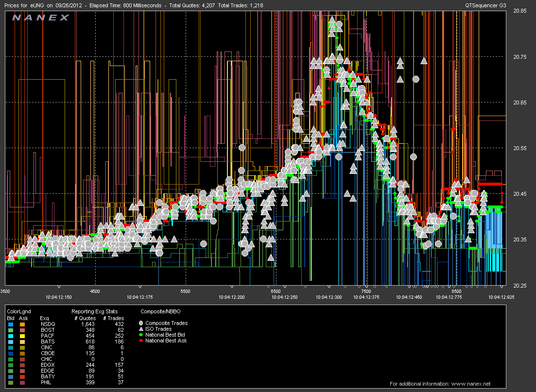The width and height of the screenshot is (536, 392).
Task: Select the EDGE bid color swatch
Action: tap(11, 371)
